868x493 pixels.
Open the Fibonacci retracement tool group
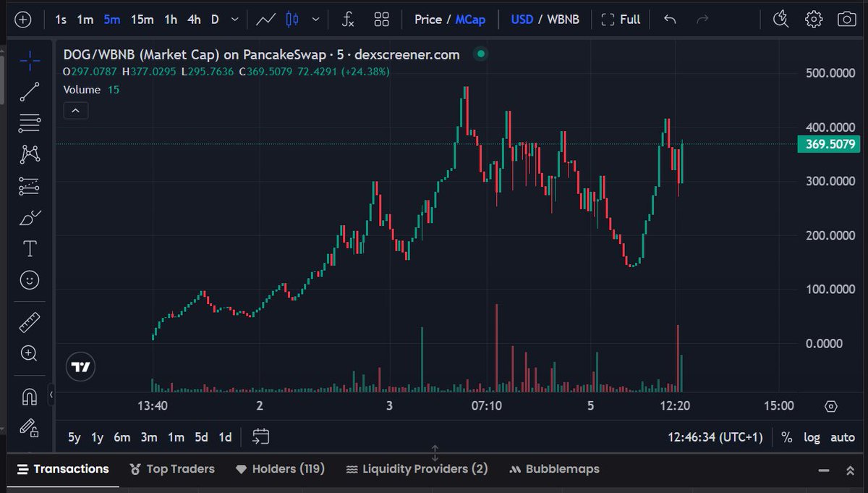coord(30,123)
